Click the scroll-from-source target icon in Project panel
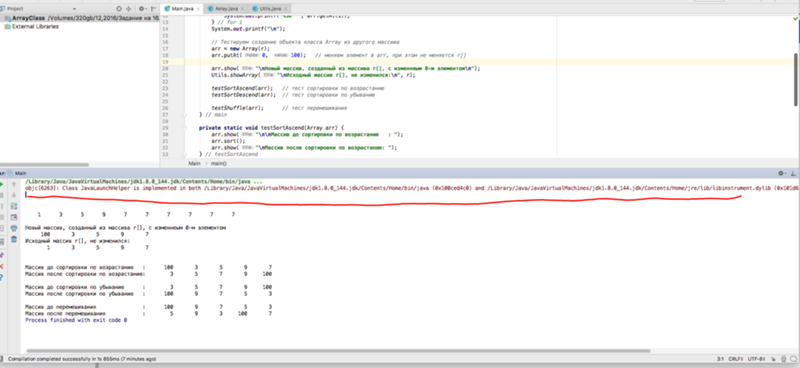The image size is (800, 368). click(119, 9)
